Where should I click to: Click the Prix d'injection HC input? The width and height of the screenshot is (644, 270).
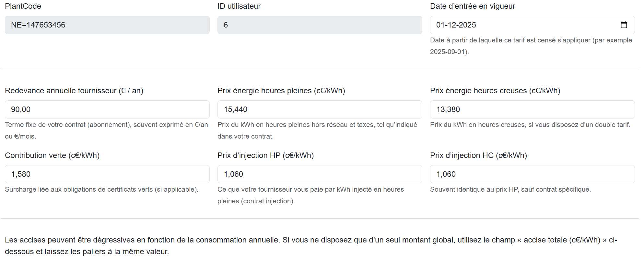pyautogui.click(x=532, y=174)
